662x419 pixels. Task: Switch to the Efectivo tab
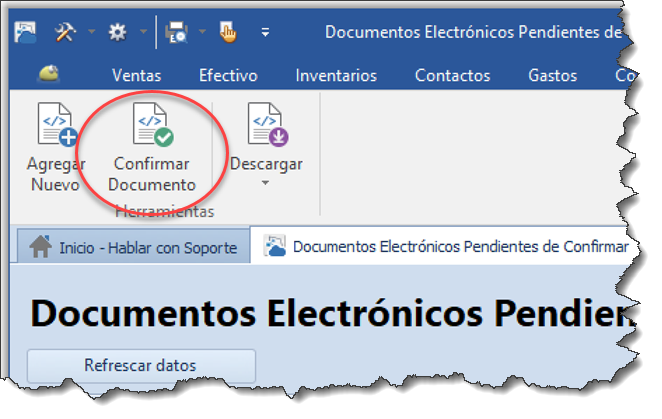point(228,76)
